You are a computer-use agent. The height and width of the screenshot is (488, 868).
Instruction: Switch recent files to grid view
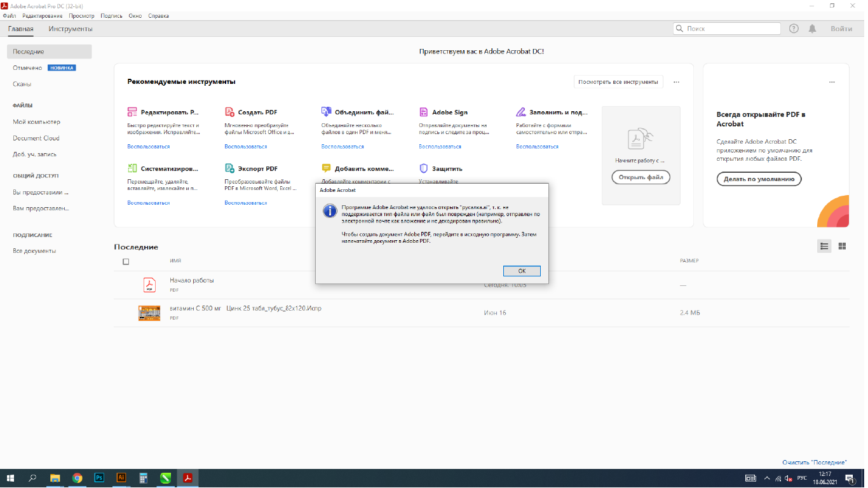coord(842,246)
